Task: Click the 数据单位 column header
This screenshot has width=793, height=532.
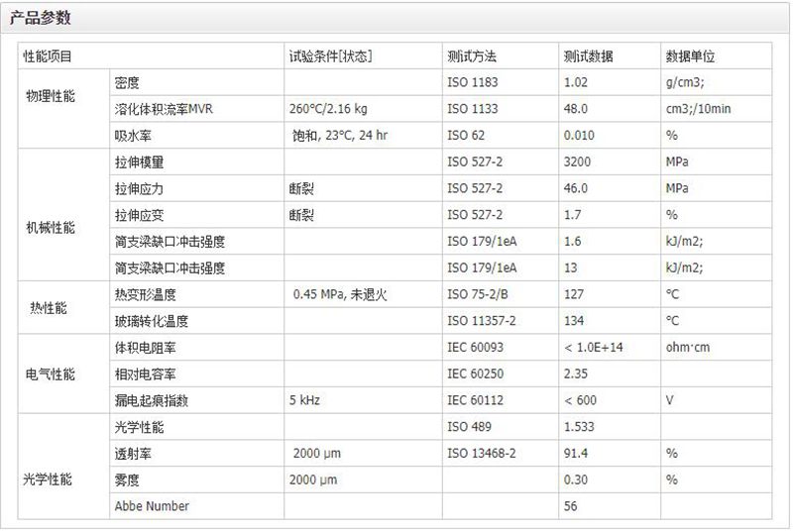Action: 691,55
